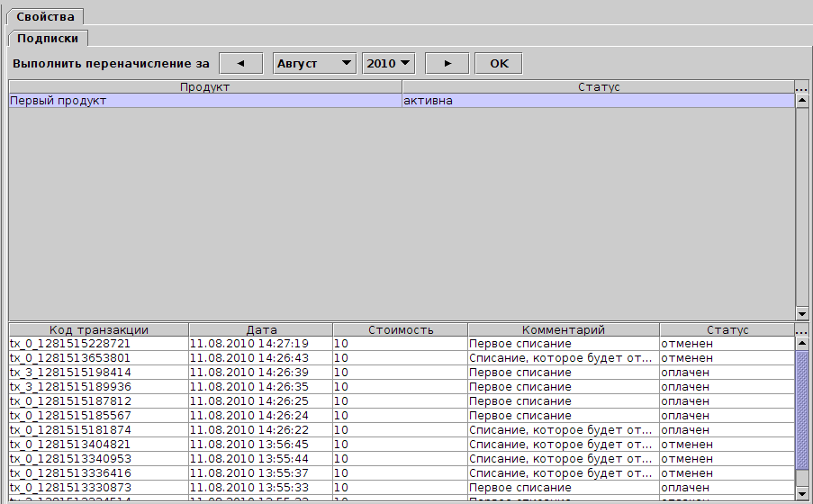This screenshot has height=504, width=813.
Task: Select the Первый продукт row
Action: [204, 101]
